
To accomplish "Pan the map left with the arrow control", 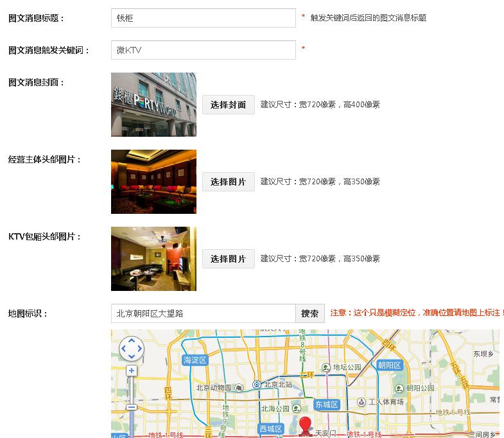I will click(124, 349).
